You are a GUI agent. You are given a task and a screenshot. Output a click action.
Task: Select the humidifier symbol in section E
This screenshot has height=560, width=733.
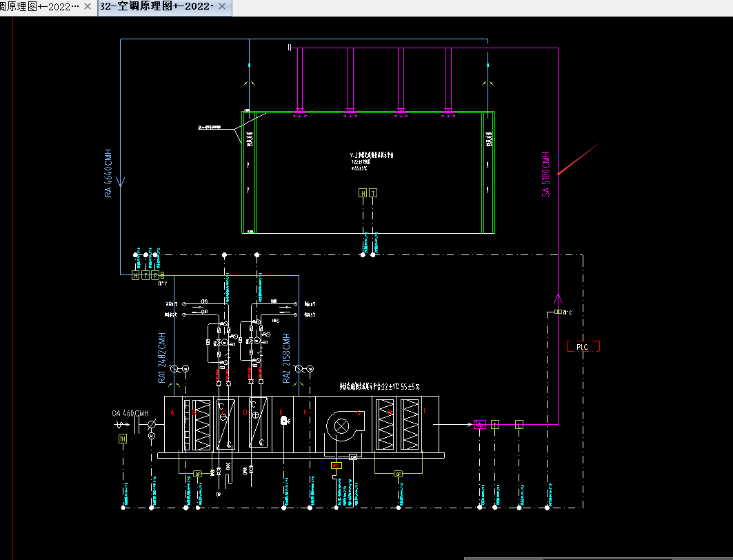pos(285,420)
